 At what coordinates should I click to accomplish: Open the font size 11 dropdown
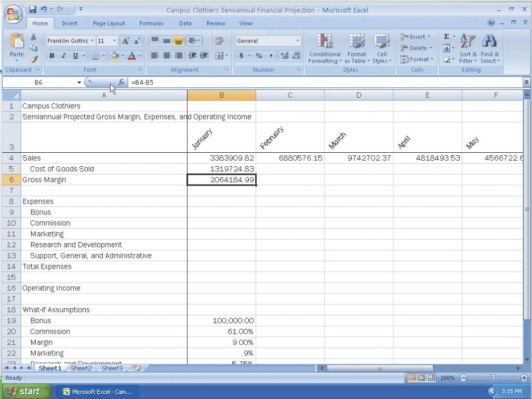(x=114, y=41)
